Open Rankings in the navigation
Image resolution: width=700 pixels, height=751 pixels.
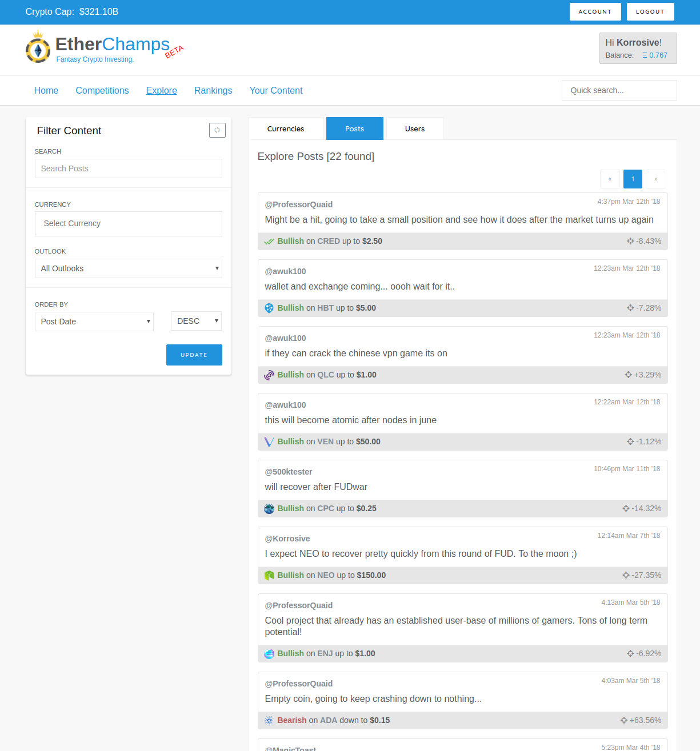click(213, 90)
